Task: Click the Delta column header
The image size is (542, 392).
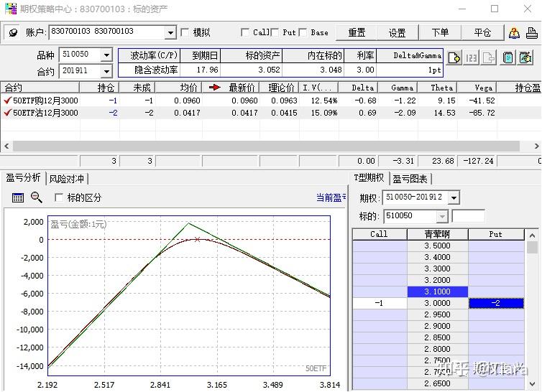Action: click(x=358, y=88)
